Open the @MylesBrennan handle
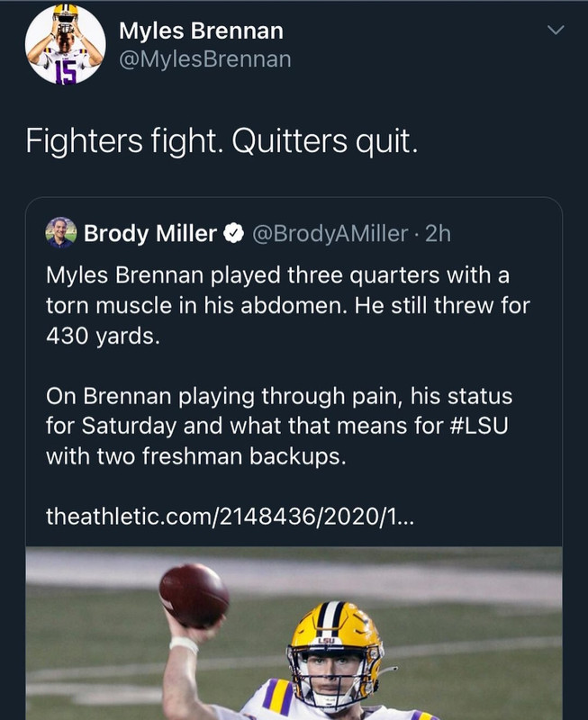The image size is (588, 720). 204,59
